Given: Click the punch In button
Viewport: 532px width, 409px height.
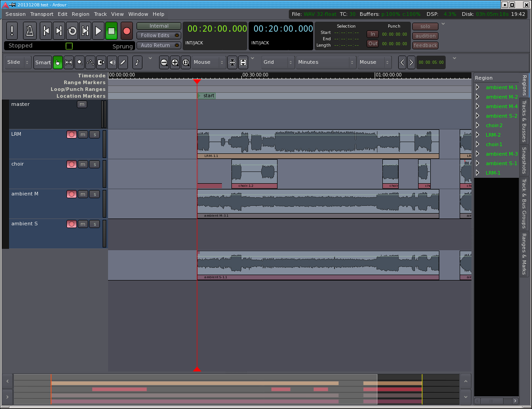Looking at the screenshot, I should [x=372, y=34].
